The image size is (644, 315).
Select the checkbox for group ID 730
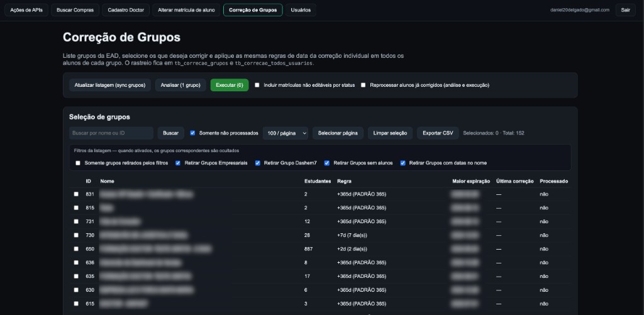coord(76,235)
